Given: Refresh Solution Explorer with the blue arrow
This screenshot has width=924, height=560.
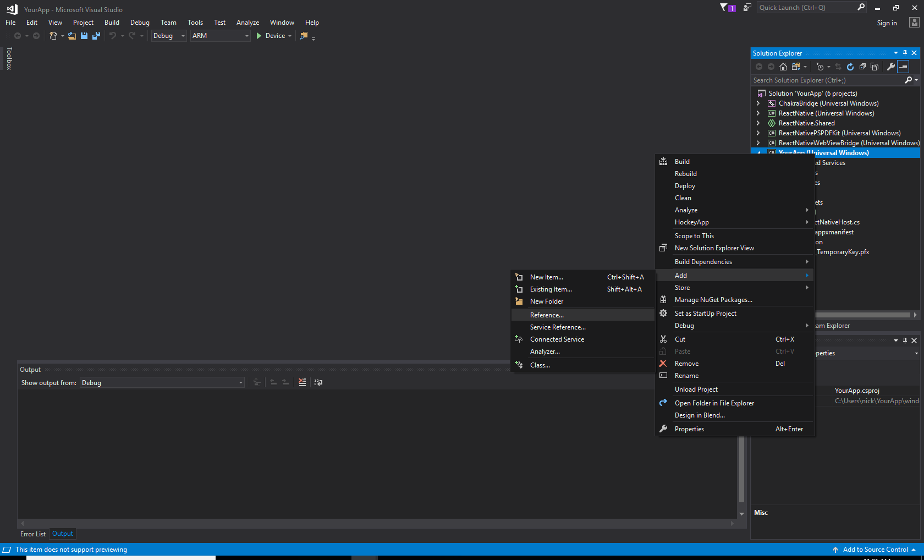Looking at the screenshot, I should [x=850, y=67].
